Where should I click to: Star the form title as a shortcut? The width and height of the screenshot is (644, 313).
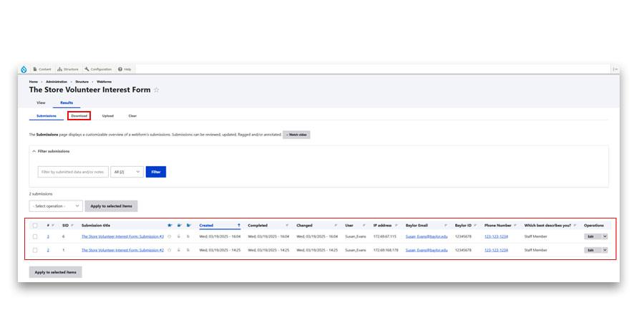tap(157, 90)
